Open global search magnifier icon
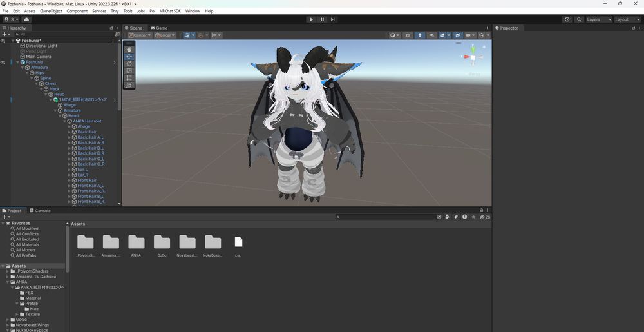The width and height of the screenshot is (644, 332). 579,19
